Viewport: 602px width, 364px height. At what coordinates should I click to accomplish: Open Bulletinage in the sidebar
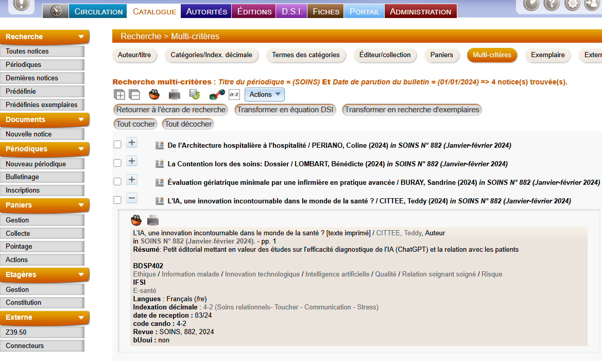[22, 177]
